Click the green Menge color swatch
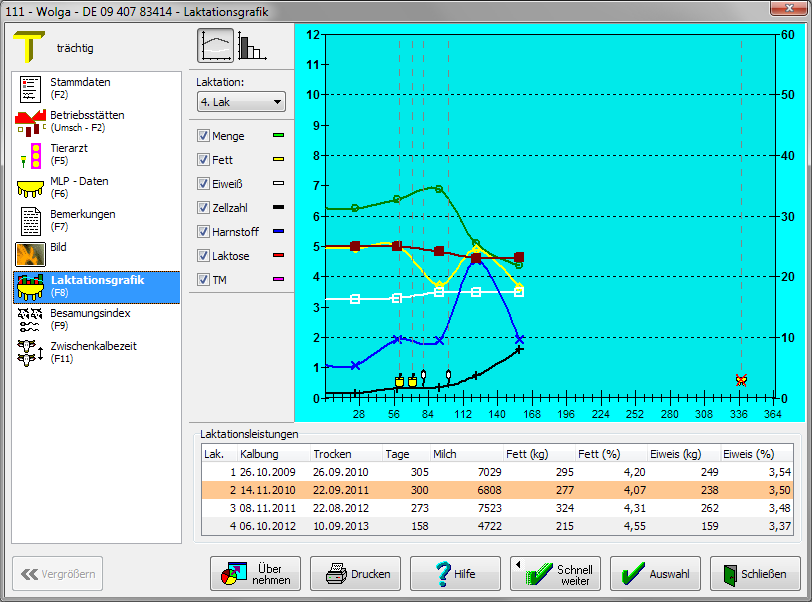 pos(278,135)
